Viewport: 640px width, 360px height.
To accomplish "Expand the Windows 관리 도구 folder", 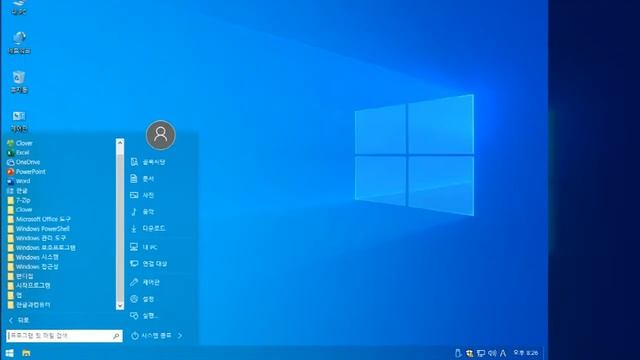I will pyautogui.click(x=36, y=238).
